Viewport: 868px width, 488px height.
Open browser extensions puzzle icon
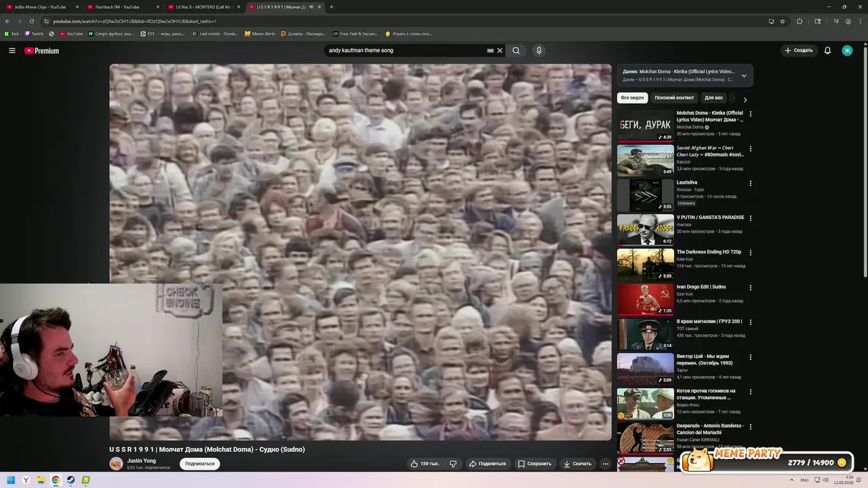pos(800,21)
